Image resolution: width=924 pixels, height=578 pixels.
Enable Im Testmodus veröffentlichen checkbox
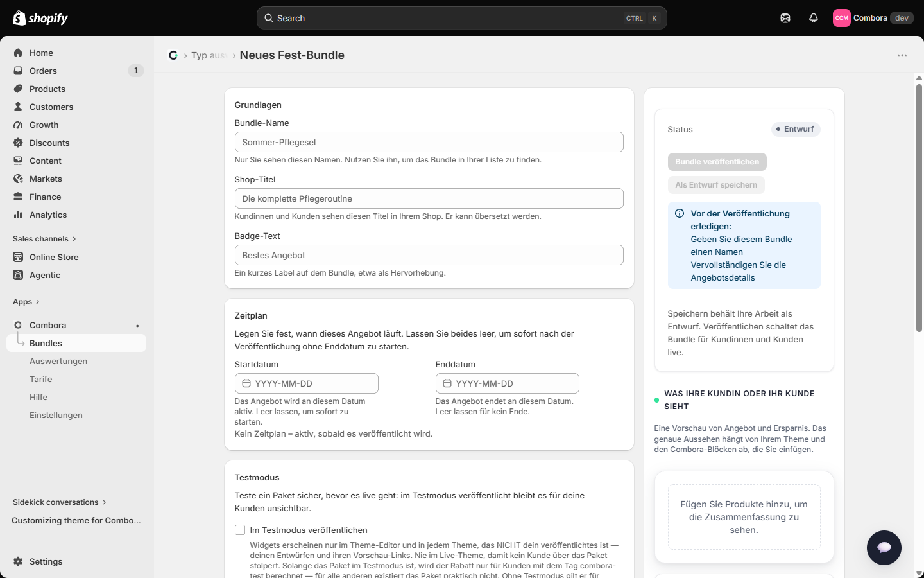pyautogui.click(x=240, y=530)
